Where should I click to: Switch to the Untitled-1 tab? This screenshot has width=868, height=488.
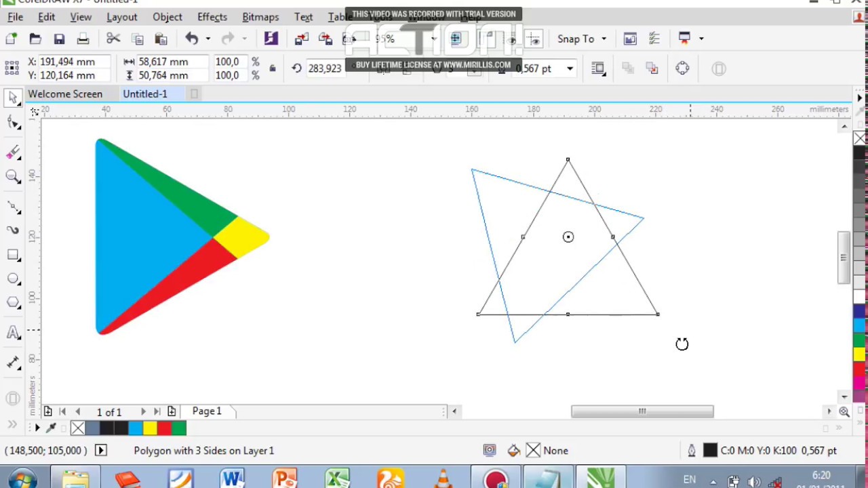coord(145,94)
